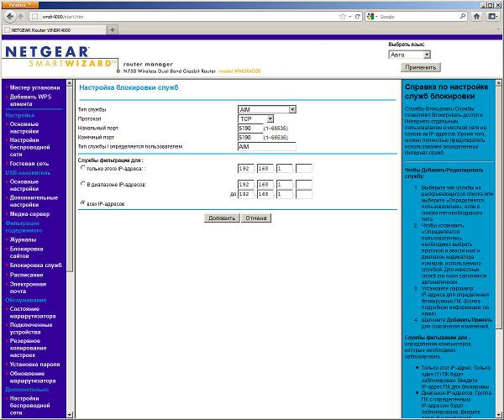Click the browser URL address field
The height and width of the screenshot is (420, 504).
point(190,17)
